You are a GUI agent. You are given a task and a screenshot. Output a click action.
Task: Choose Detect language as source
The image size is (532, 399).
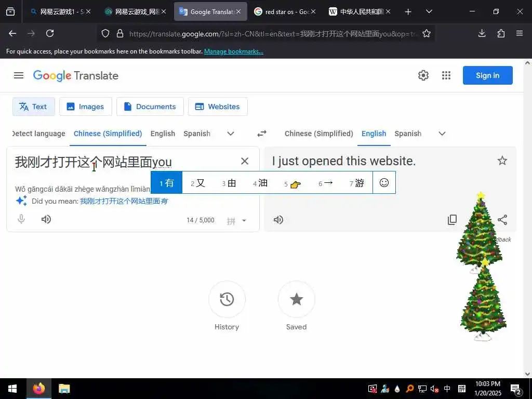[x=38, y=134]
